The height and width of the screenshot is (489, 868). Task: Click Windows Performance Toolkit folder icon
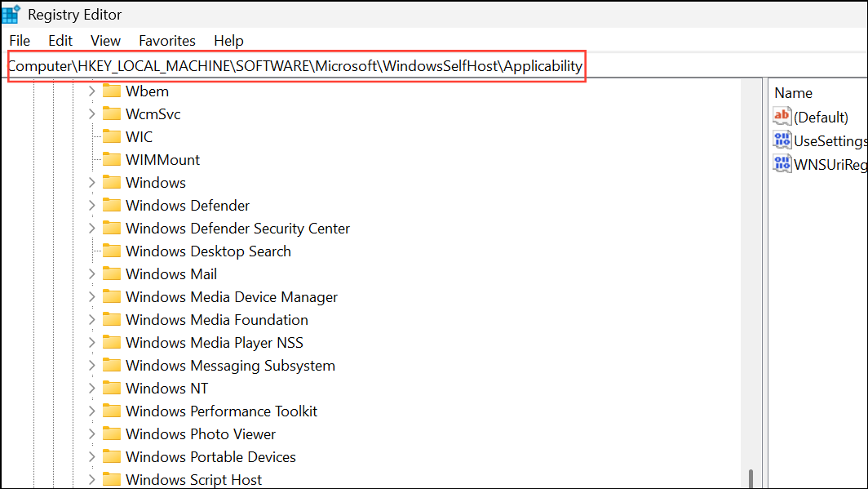pyautogui.click(x=112, y=411)
